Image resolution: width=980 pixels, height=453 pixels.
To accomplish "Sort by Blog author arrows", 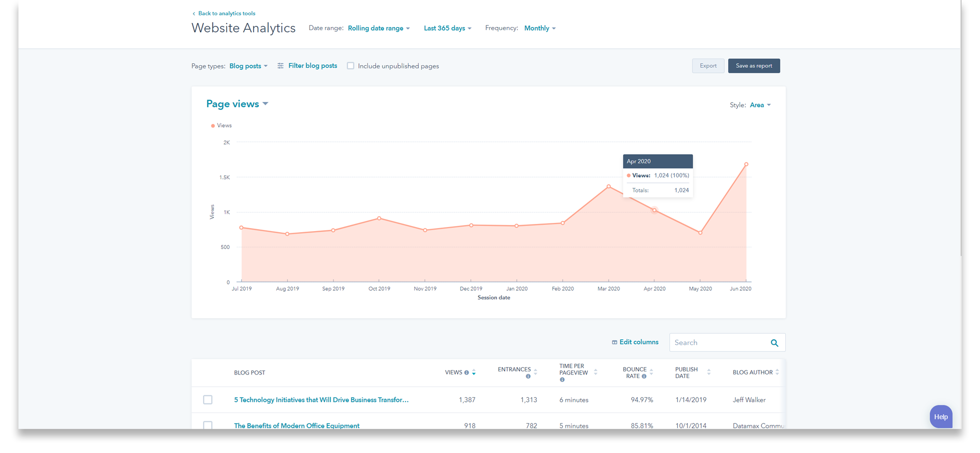I will 777,372.
